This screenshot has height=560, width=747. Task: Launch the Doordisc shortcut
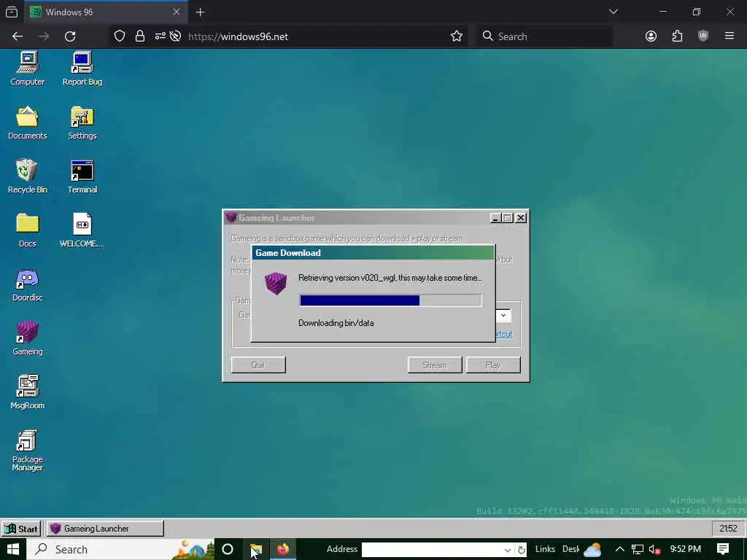coord(28,285)
